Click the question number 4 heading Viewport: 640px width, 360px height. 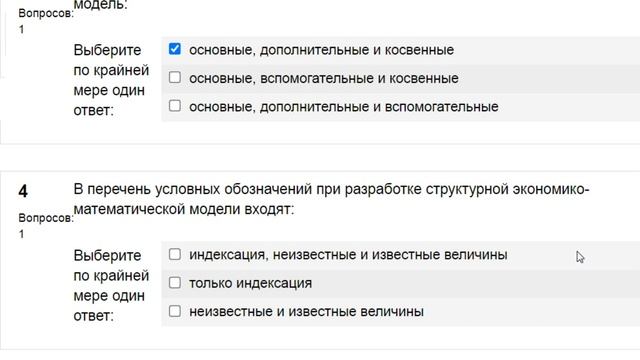(23, 191)
